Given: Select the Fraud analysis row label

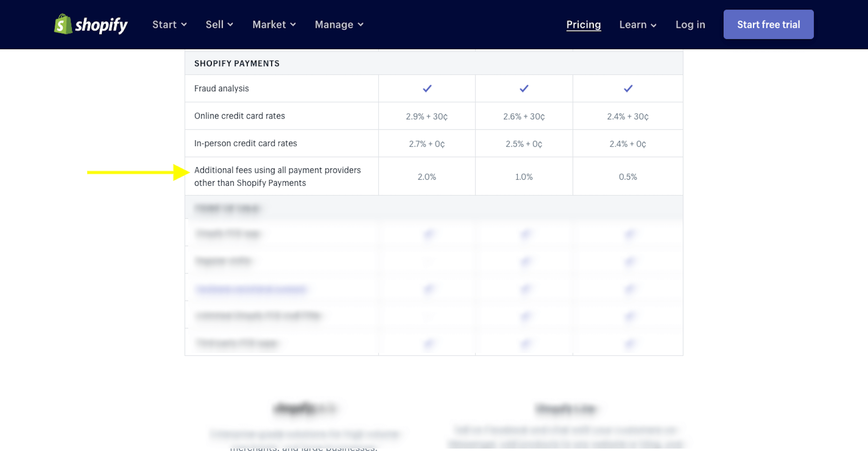Looking at the screenshot, I should point(221,88).
